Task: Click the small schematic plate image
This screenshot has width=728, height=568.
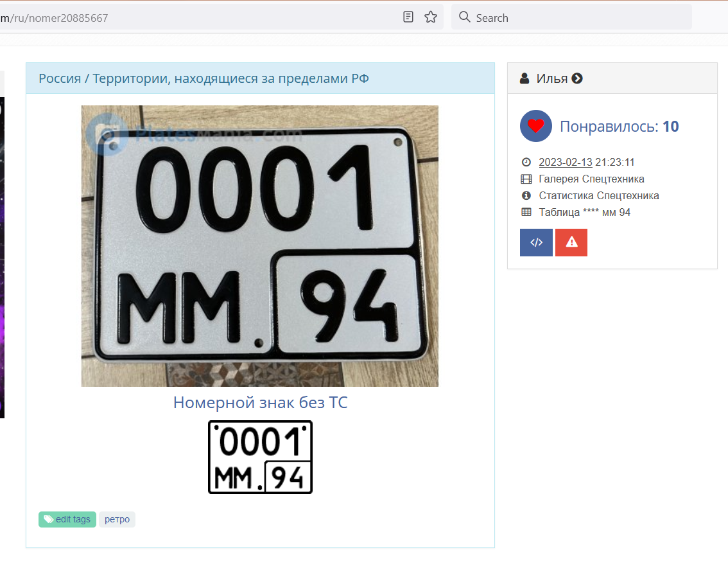Action: coord(260,457)
